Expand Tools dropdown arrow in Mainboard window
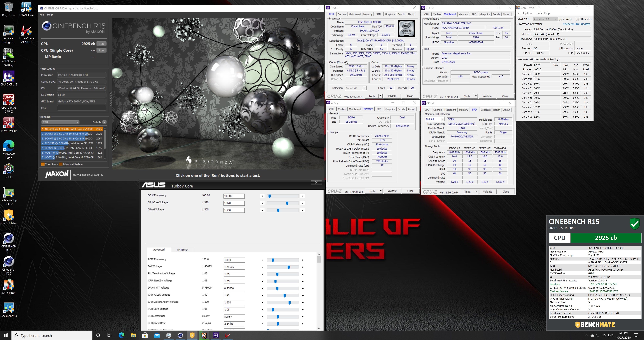Screen dimensions: 644x340 tap(475, 96)
